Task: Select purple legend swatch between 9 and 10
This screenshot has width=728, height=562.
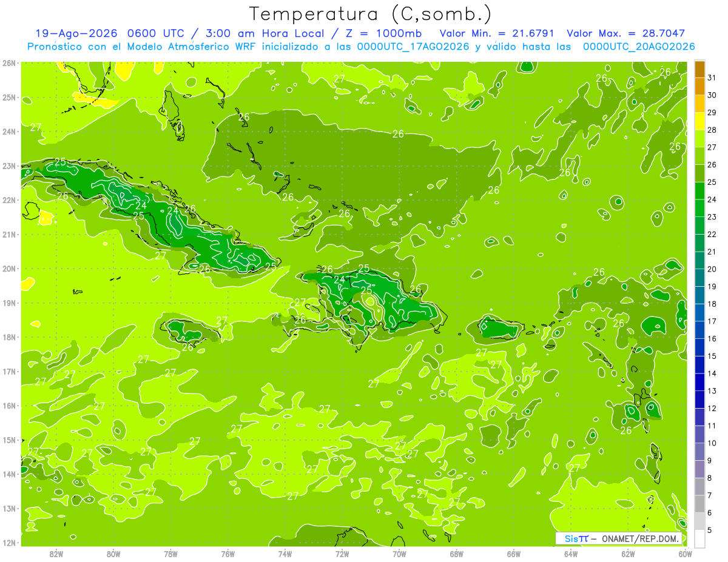Action: click(699, 452)
